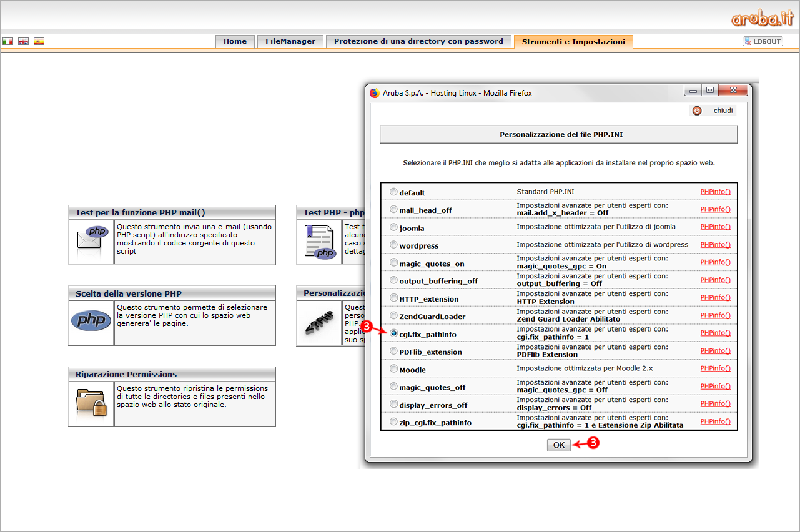Open PHPinfo() link for magic_quotes_on row
Image resolution: width=800 pixels, height=532 pixels.
click(x=715, y=262)
